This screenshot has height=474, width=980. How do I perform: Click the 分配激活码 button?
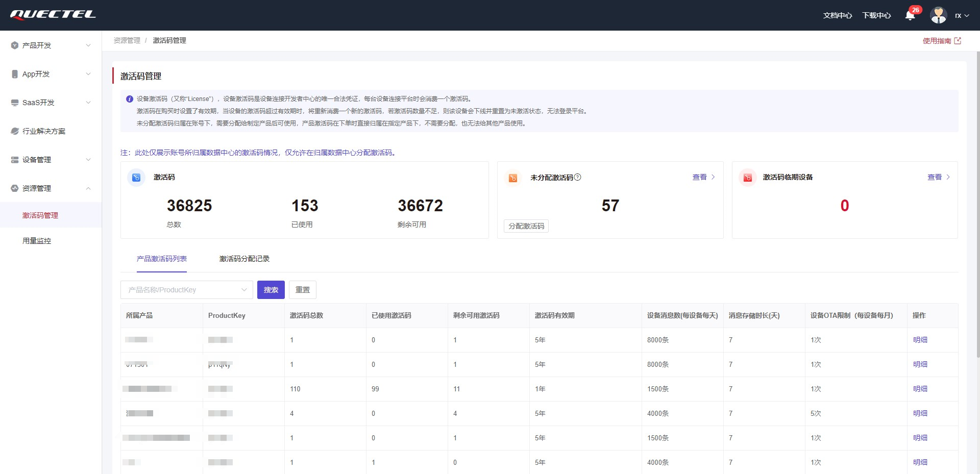click(526, 226)
